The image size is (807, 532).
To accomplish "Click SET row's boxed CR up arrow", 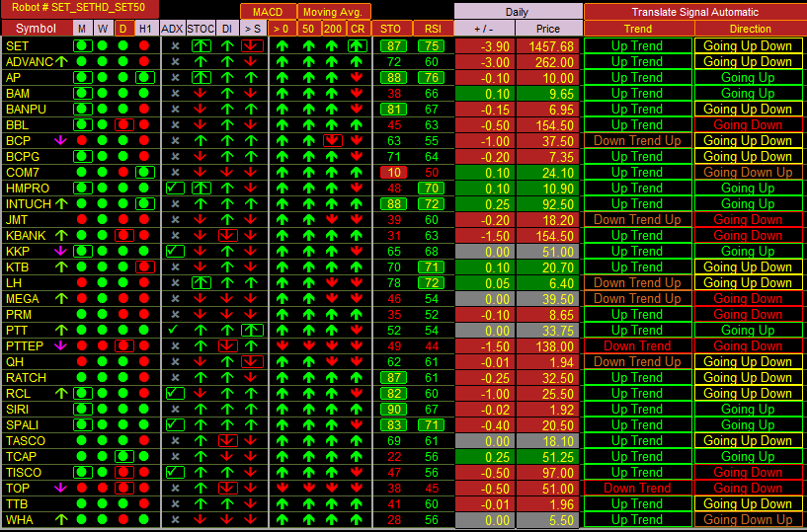I will pos(357,45).
